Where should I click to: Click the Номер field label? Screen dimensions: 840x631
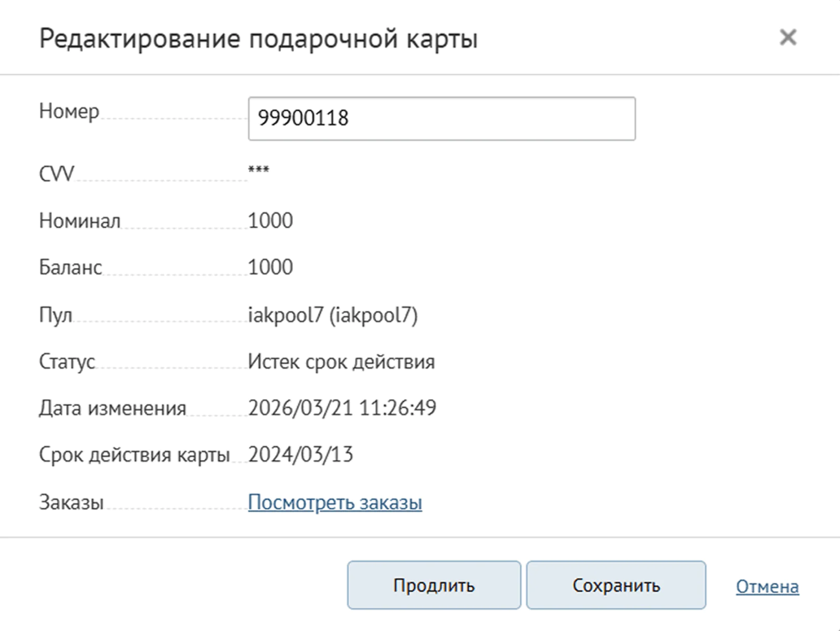pos(69,111)
